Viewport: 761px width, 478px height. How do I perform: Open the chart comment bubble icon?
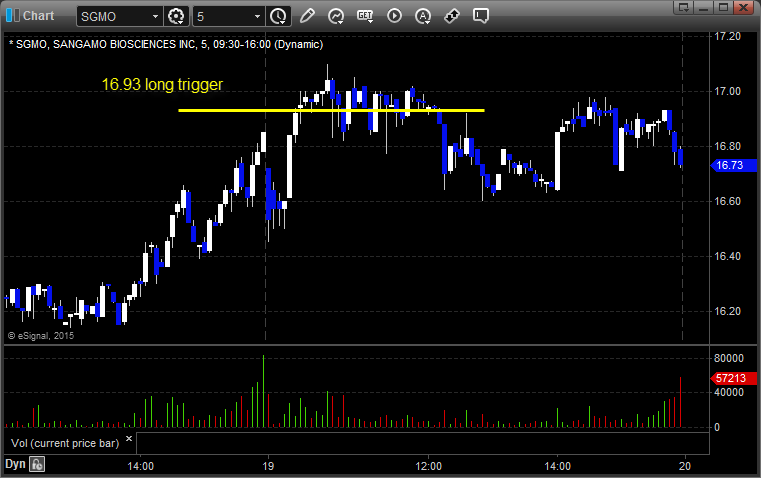click(481, 16)
